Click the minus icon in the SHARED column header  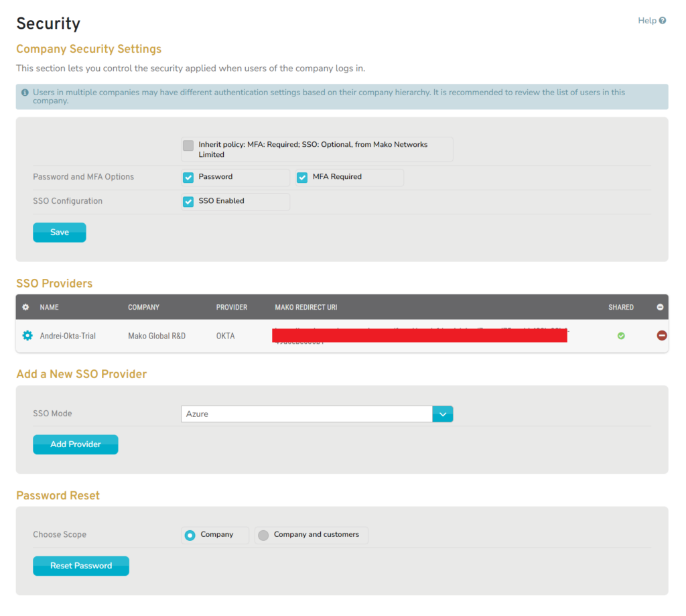pos(661,307)
